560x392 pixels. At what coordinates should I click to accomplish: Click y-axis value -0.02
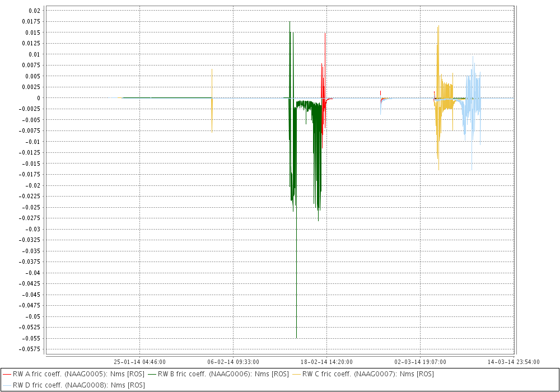coord(33,185)
